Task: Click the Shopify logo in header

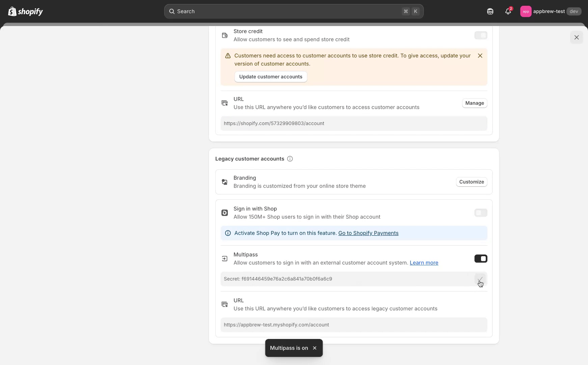Action: pyautogui.click(x=26, y=11)
